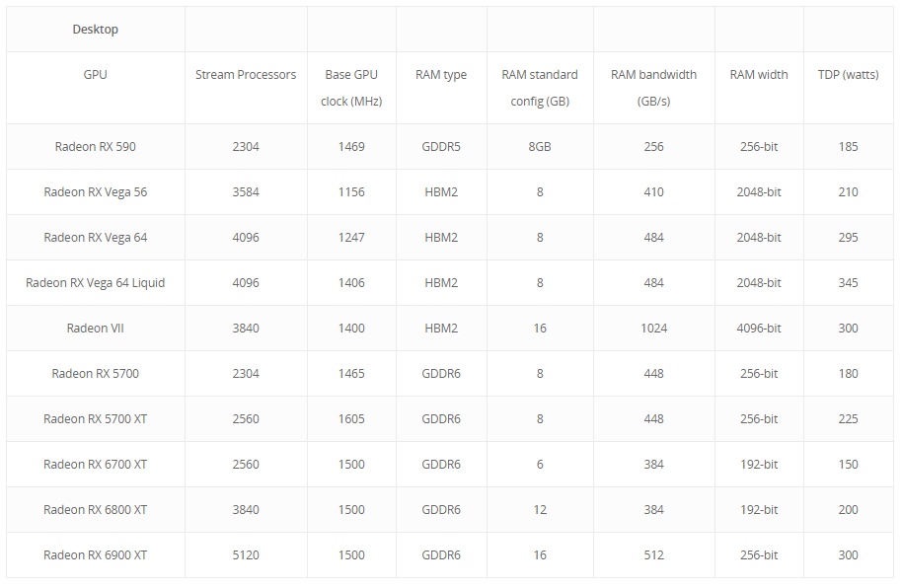Click the "Radeon RX 6900 XT" cell

(x=96, y=555)
